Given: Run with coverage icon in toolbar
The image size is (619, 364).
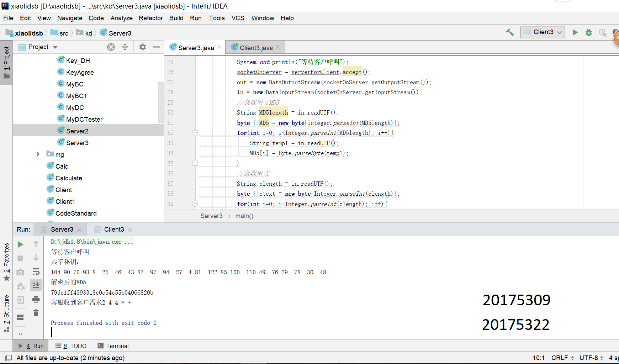Looking at the screenshot, I should click(603, 32).
